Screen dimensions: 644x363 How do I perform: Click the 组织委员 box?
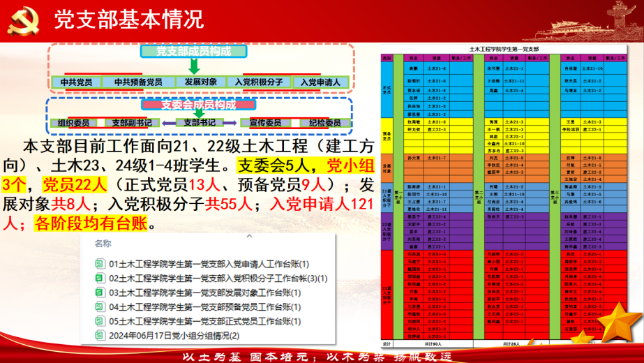click(73, 122)
